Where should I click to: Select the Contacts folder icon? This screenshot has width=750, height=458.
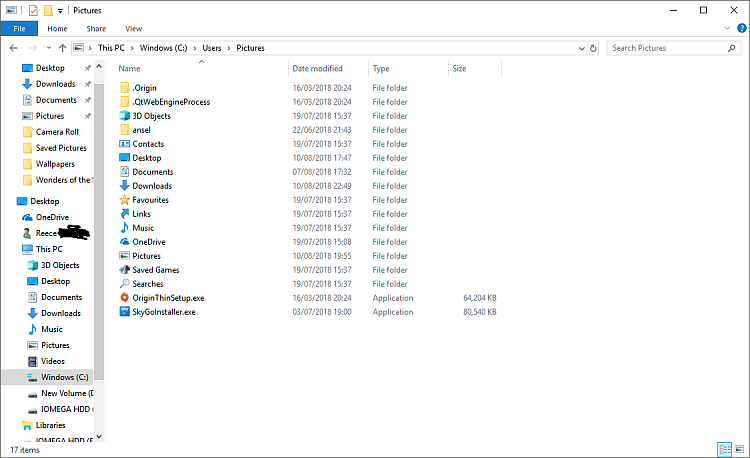click(124, 144)
